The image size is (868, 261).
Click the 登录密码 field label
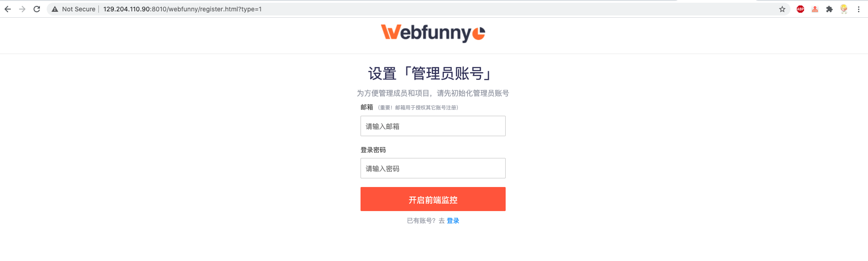373,150
